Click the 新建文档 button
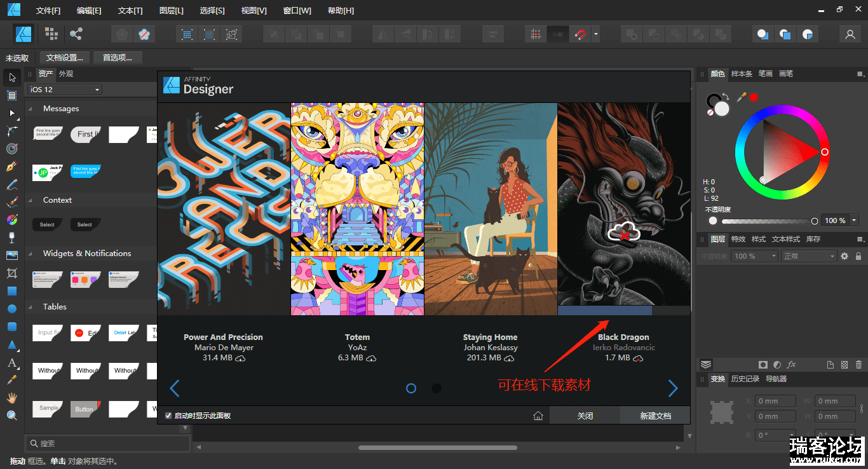868x469 pixels. (x=655, y=416)
